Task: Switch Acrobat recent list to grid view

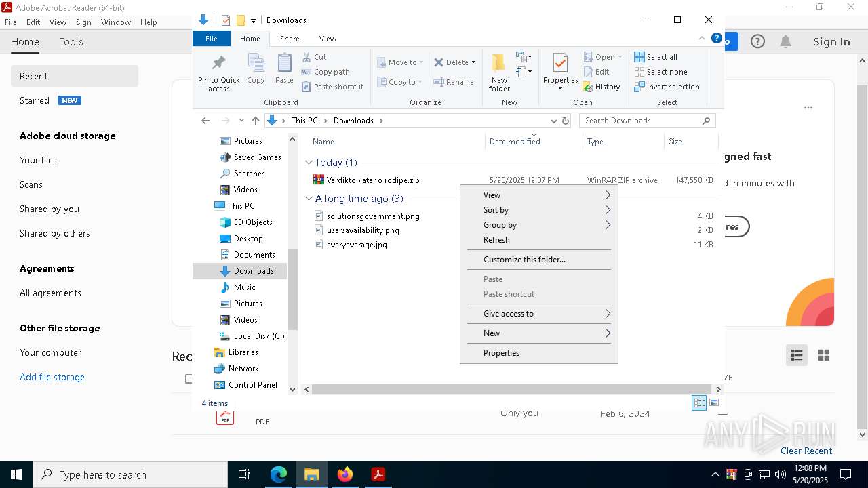Action: pyautogui.click(x=824, y=355)
